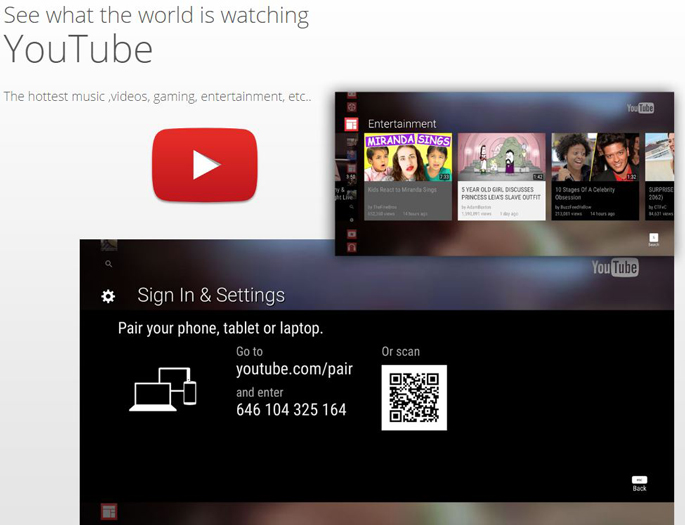Click the headphones music icon at sidebar bottom
685x525 pixels.
[x=351, y=248]
